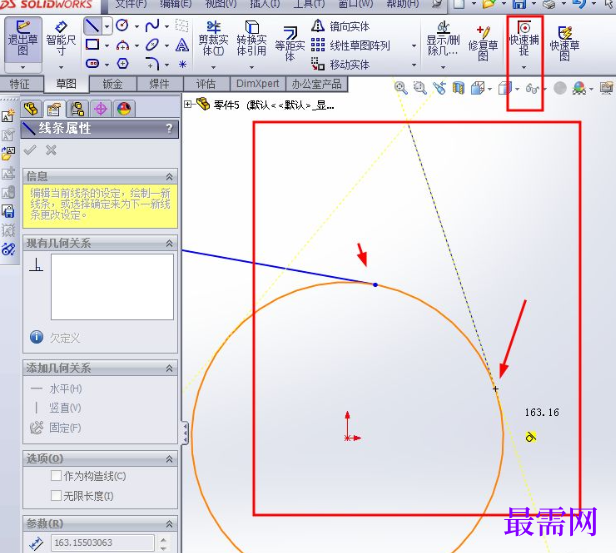Viewport: 616px width, 553px height.
Task: Select the Ellipse sketch tool
Action: pos(152,45)
